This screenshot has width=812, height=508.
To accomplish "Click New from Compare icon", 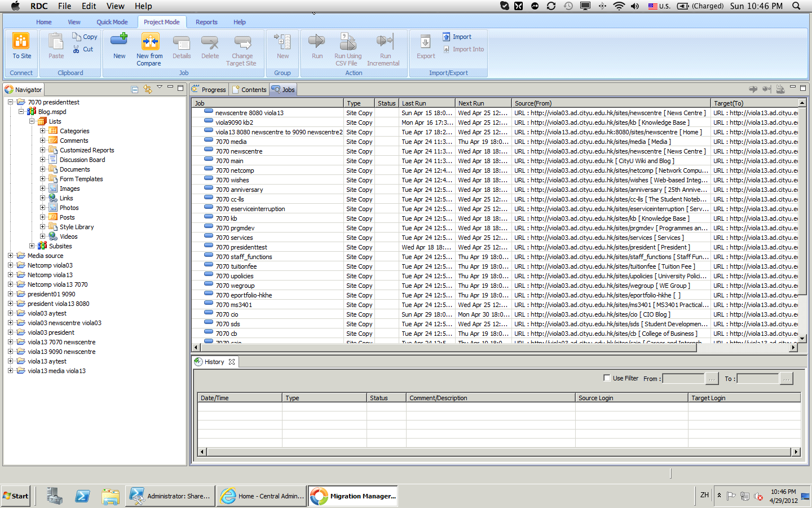I will tap(150, 41).
